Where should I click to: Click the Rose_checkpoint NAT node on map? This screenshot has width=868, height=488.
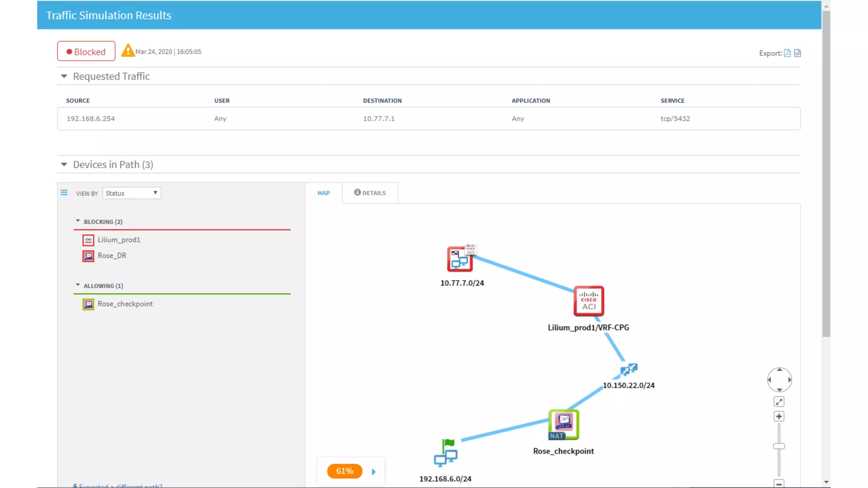point(563,424)
